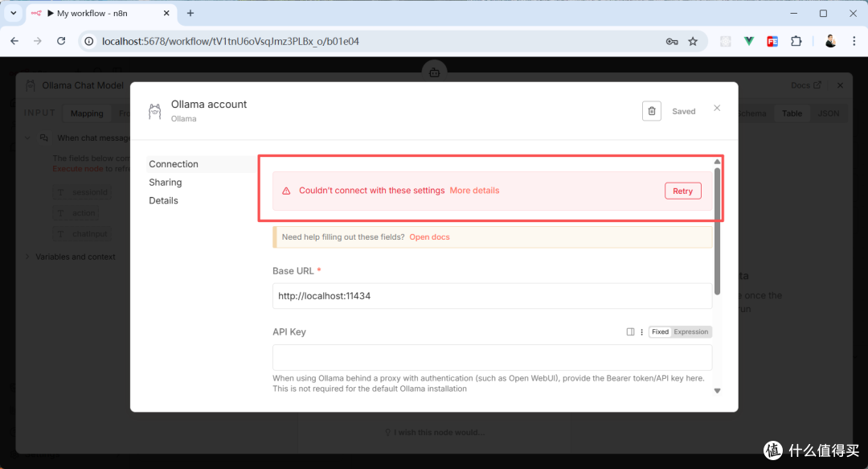Click the warning triangle icon in error banner
This screenshot has height=469, width=868.
pyautogui.click(x=286, y=191)
